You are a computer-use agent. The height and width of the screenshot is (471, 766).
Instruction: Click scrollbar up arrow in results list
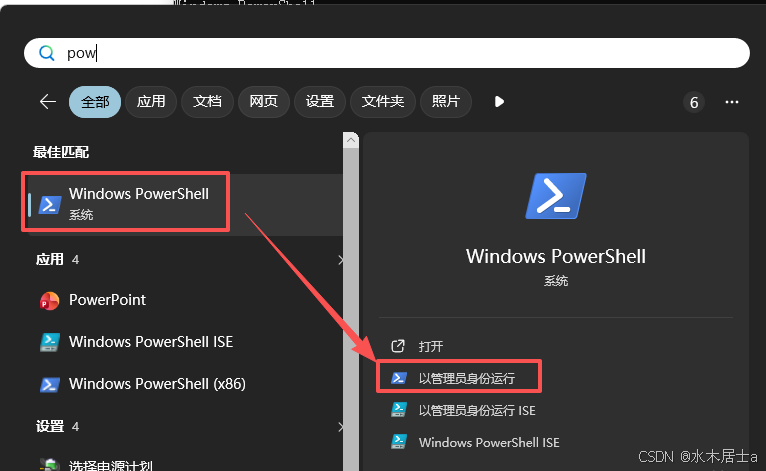(351, 140)
